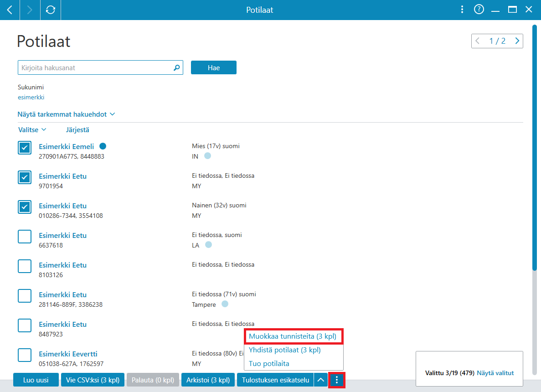Screen dimensions: 541x392
Task: Refresh the Potilaat view
Action: click(51, 10)
